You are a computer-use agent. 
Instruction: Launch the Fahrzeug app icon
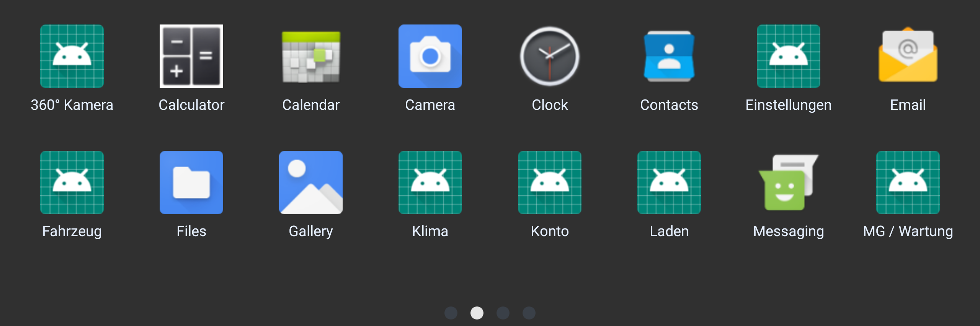72,183
